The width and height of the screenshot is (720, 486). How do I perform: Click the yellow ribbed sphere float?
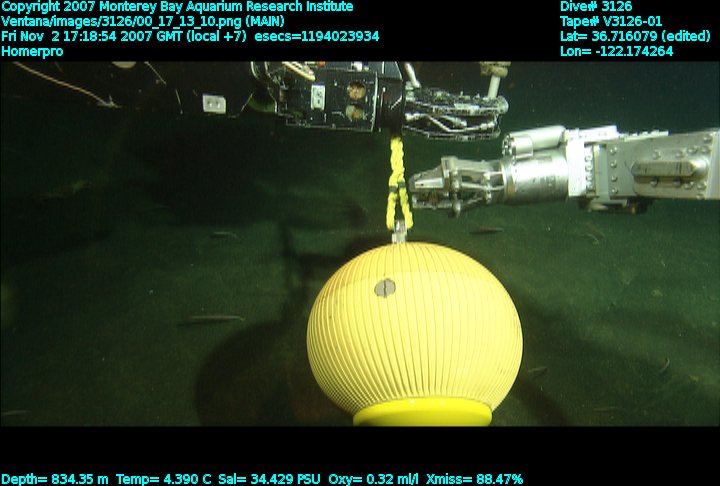(414, 328)
